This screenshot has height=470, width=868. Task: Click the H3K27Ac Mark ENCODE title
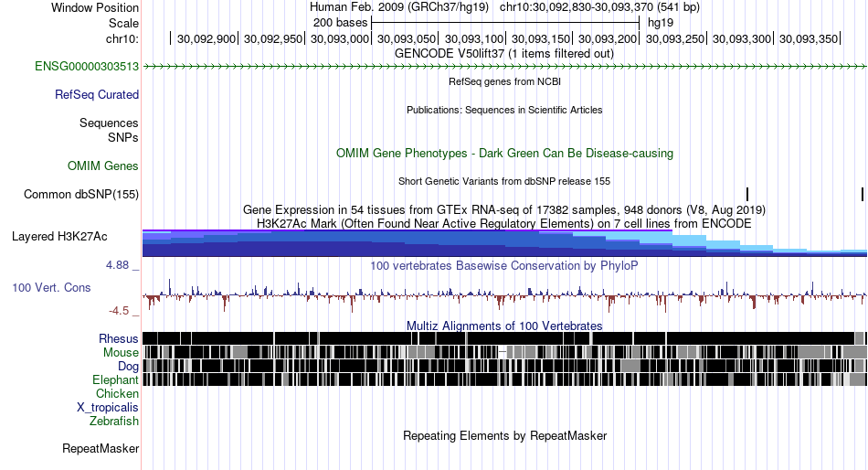point(504,223)
